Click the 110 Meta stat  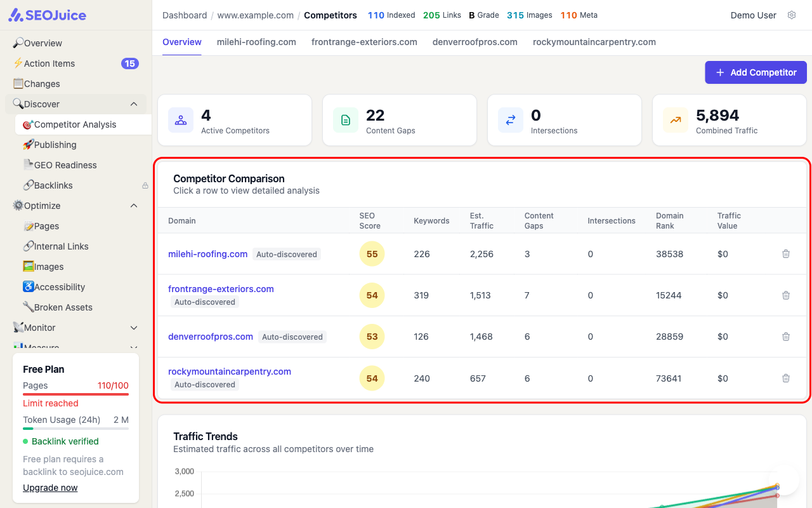tap(579, 15)
